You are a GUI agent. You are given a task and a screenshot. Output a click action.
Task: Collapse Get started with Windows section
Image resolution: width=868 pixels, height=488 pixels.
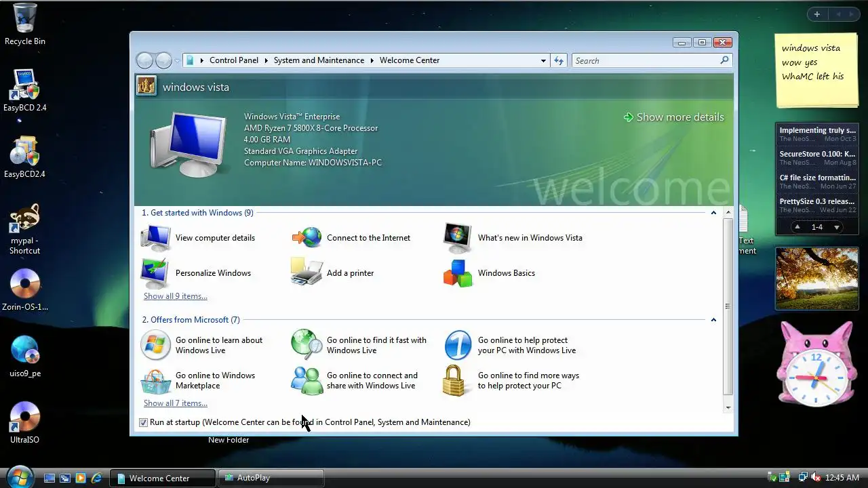click(x=713, y=213)
